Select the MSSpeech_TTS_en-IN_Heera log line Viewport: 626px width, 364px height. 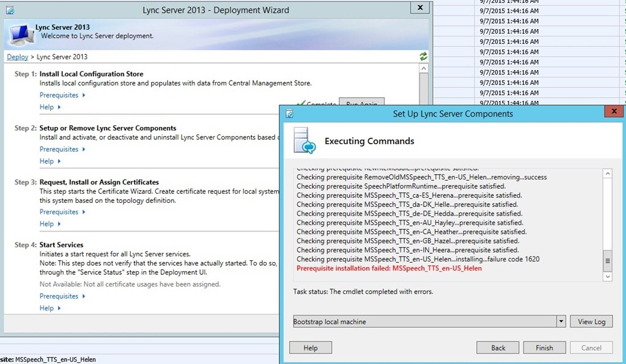pos(408,250)
